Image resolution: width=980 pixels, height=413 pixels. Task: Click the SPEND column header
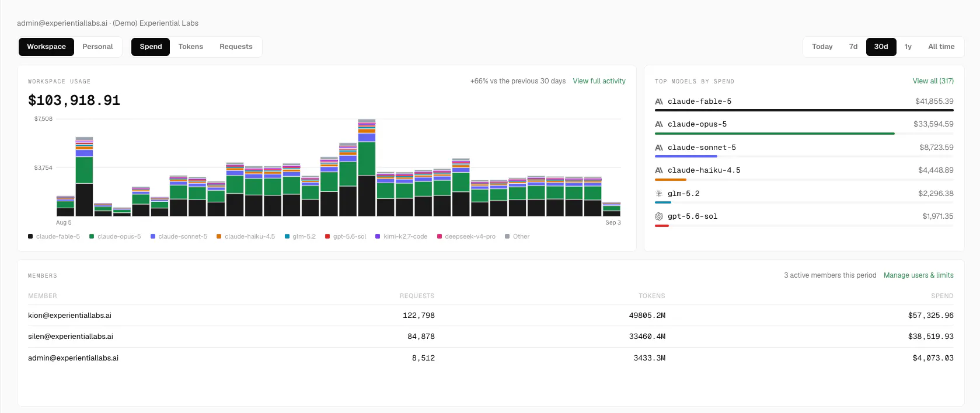coord(942,296)
